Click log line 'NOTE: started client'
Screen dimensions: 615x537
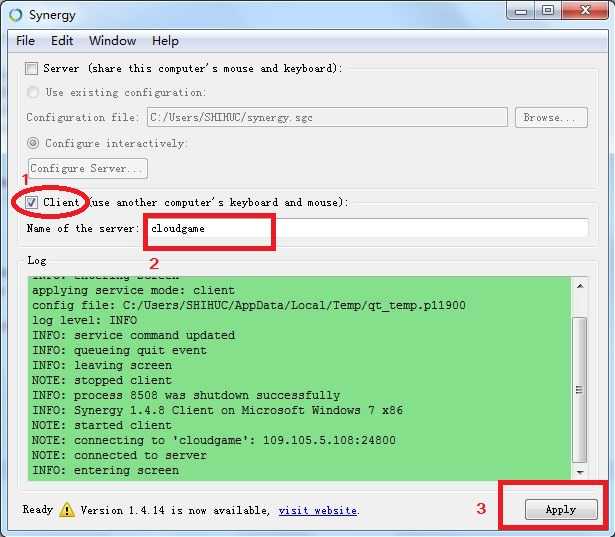(x=102, y=425)
